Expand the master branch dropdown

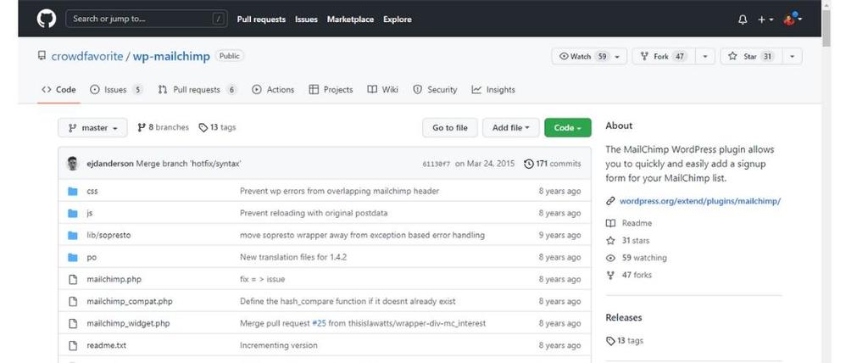(92, 127)
